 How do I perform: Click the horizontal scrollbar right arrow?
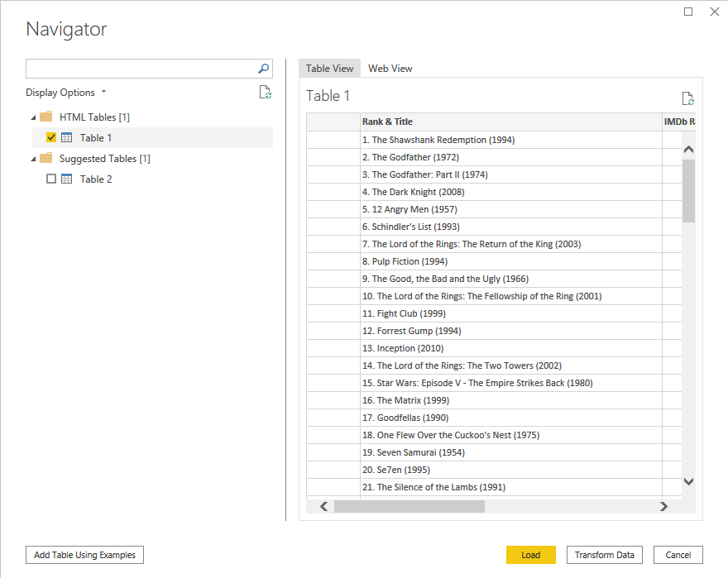[663, 507]
